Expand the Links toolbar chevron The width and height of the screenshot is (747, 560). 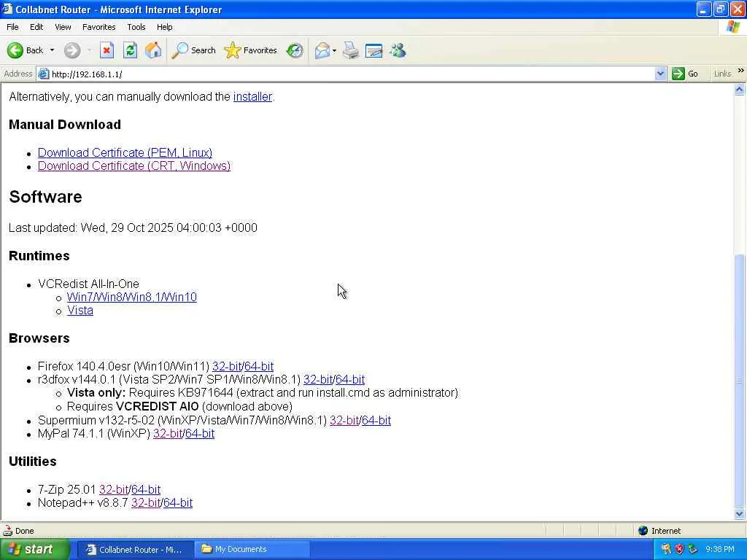[741, 71]
